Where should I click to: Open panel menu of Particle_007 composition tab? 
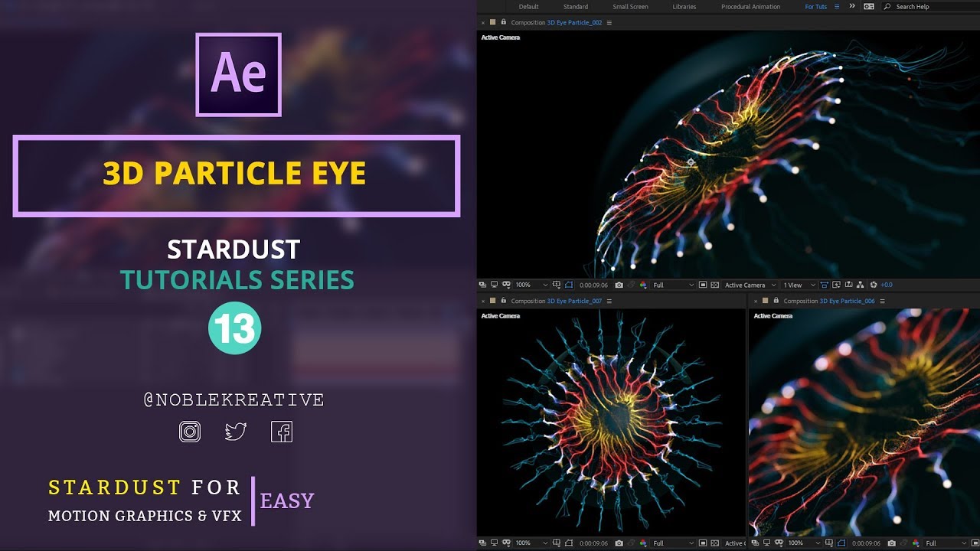(609, 302)
